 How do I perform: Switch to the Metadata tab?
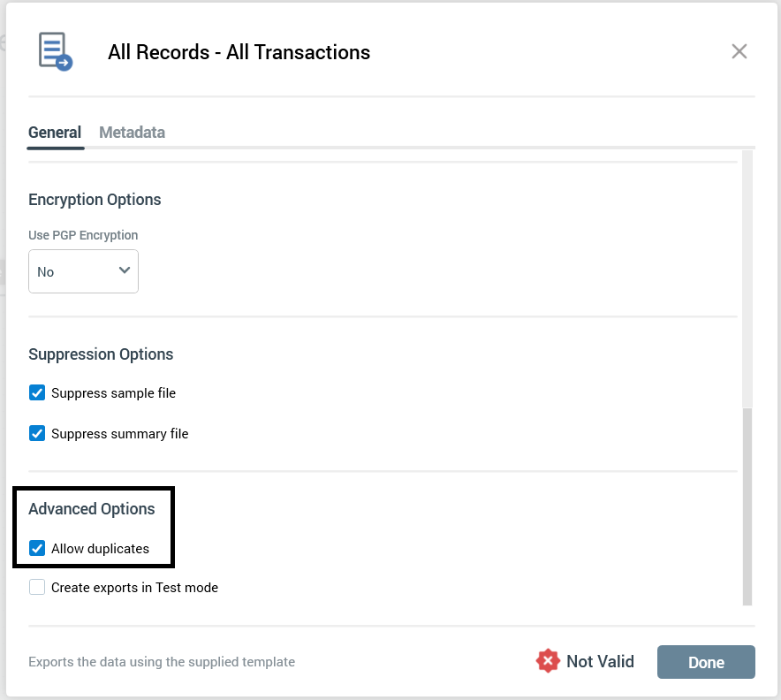(132, 133)
